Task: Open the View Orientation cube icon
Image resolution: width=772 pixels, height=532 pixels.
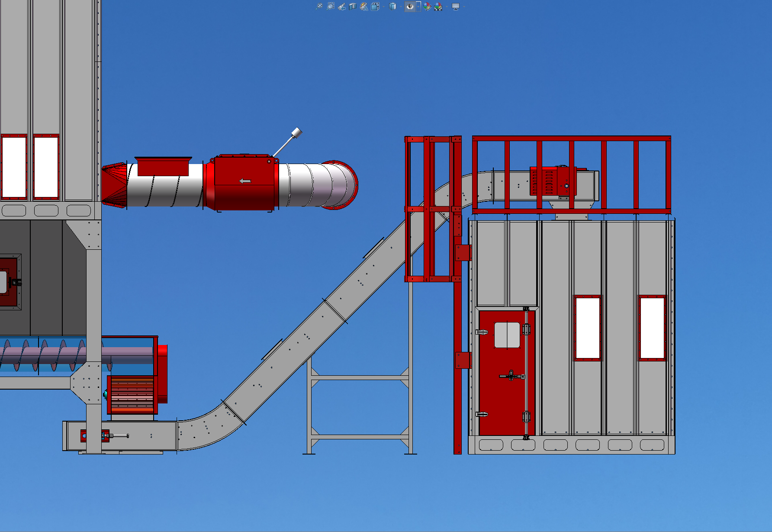Action: point(375,6)
